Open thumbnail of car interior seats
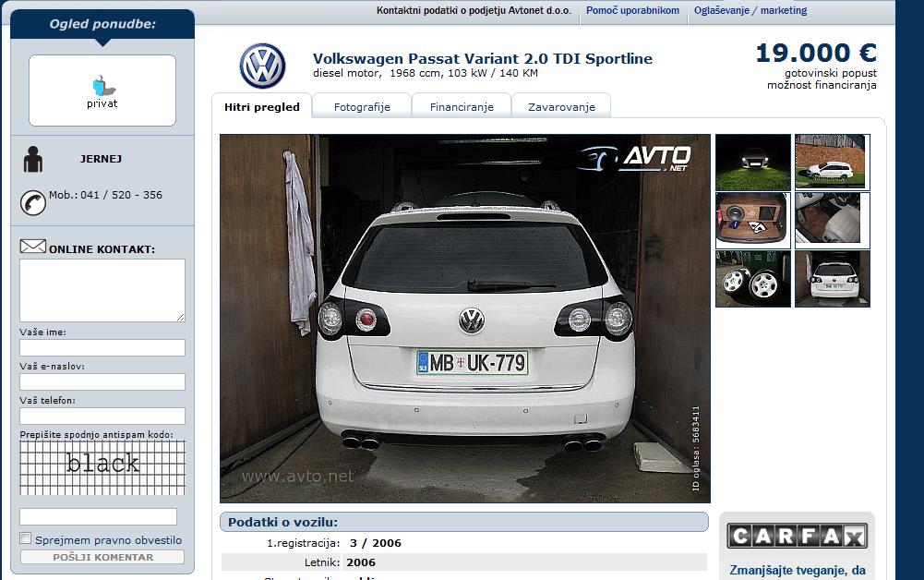The image size is (924, 580). coord(832,221)
